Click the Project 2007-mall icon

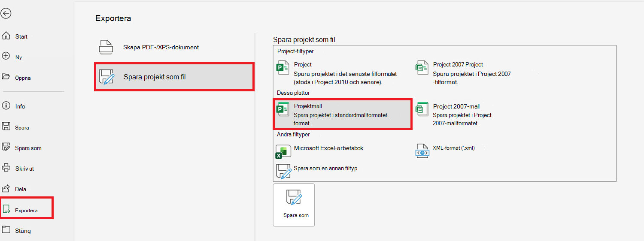coord(422,109)
